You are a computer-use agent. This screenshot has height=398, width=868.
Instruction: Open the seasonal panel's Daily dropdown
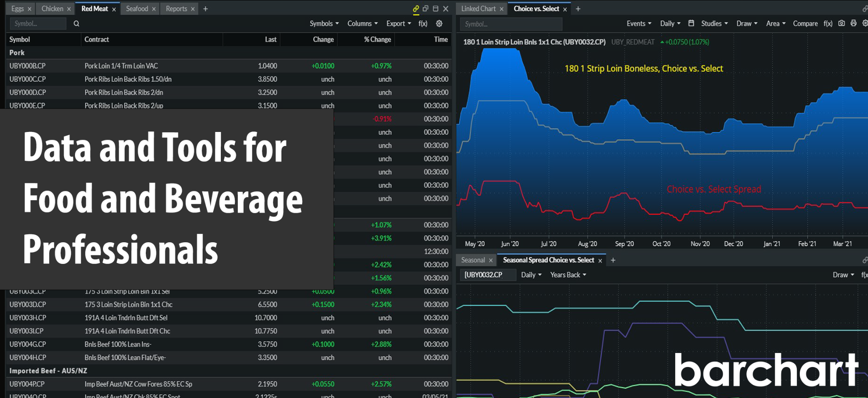(x=531, y=275)
